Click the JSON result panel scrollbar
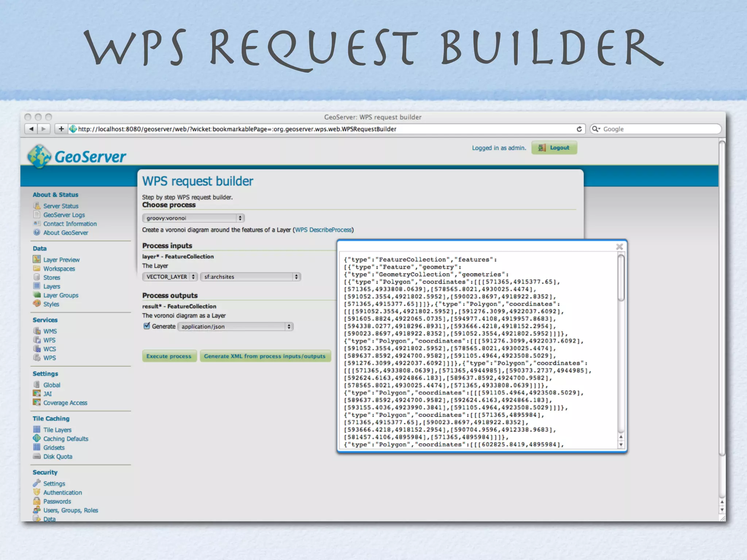This screenshot has width=747, height=560. coord(621,278)
